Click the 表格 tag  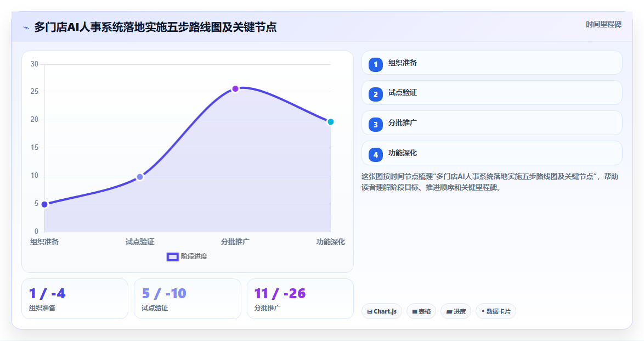pos(421,311)
